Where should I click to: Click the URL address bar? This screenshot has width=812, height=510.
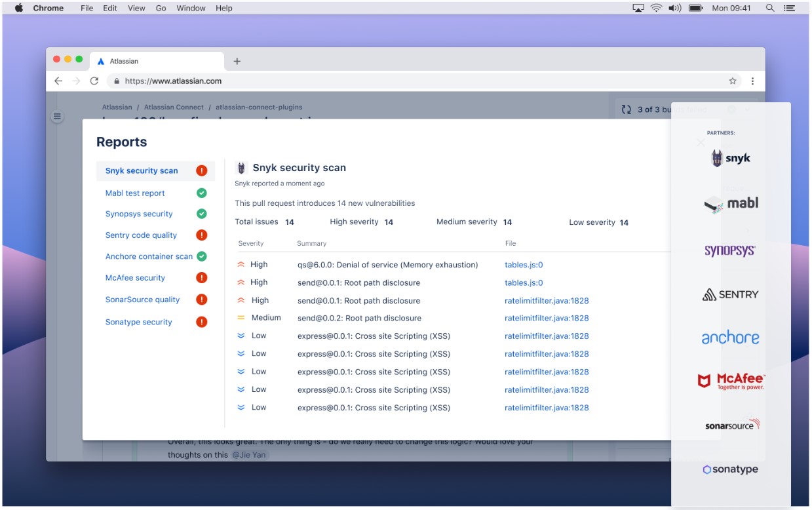393,81
